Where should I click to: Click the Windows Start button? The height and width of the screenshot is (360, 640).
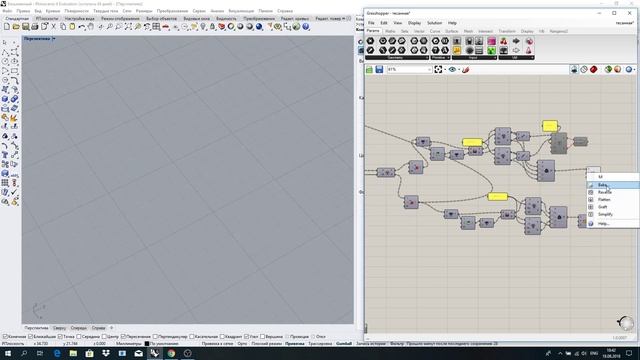point(7,353)
